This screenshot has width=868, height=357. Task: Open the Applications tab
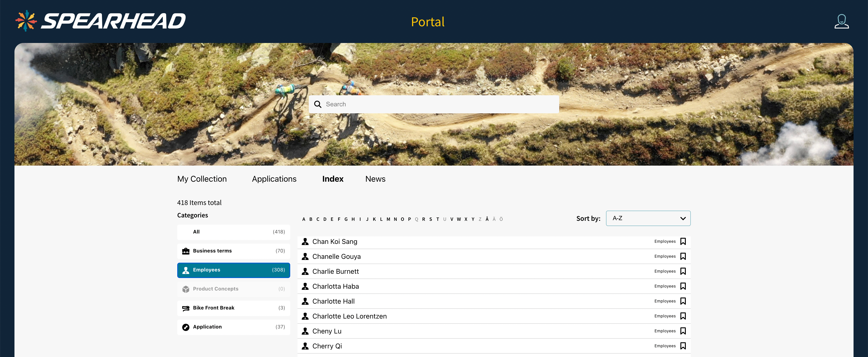[x=274, y=179]
